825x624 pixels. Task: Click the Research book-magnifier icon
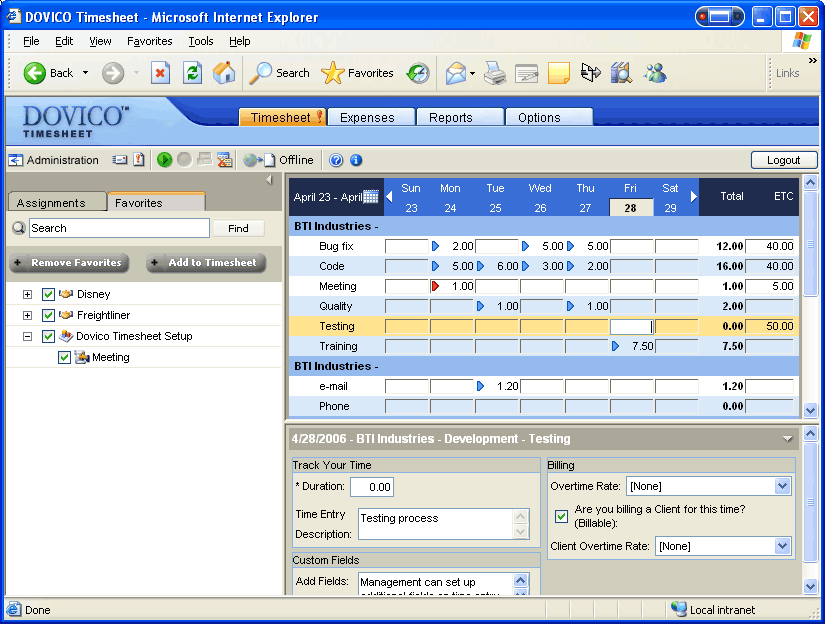pyautogui.click(x=621, y=73)
